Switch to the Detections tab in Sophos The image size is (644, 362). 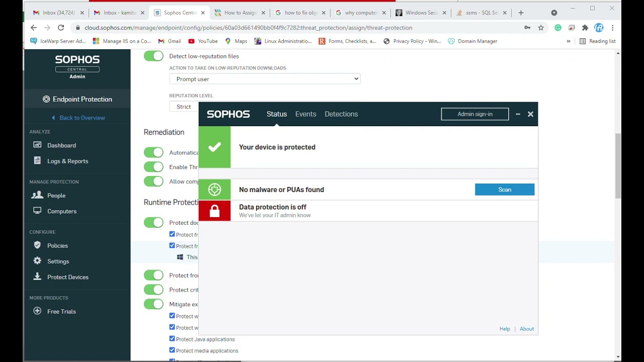(341, 114)
